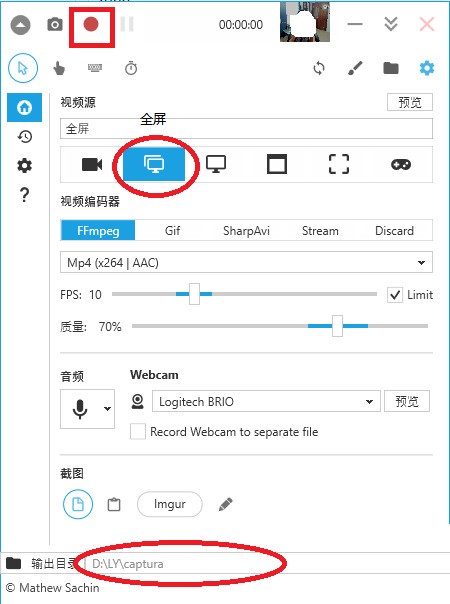The width and height of the screenshot is (450, 604).
Task: Toggle the FPS Limit checkbox
Action: pyautogui.click(x=395, y=295)
